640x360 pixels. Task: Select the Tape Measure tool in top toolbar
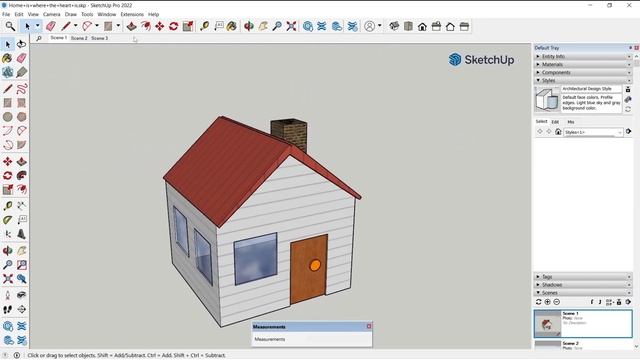click(x=204, y=27)
